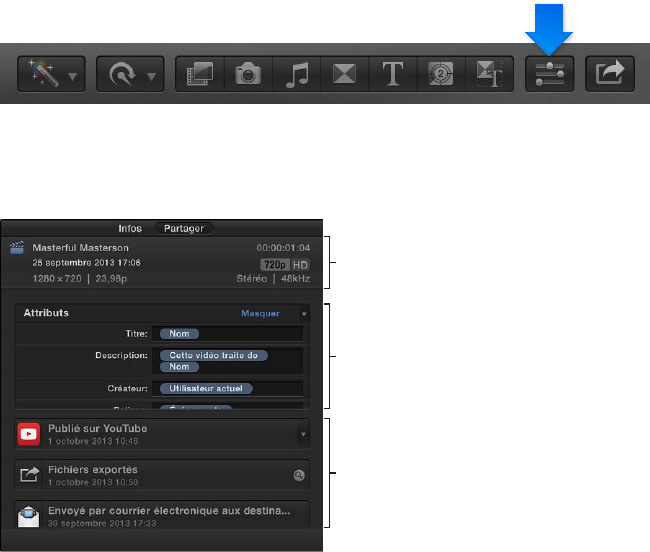Click the 'Description:' field label

121,355
